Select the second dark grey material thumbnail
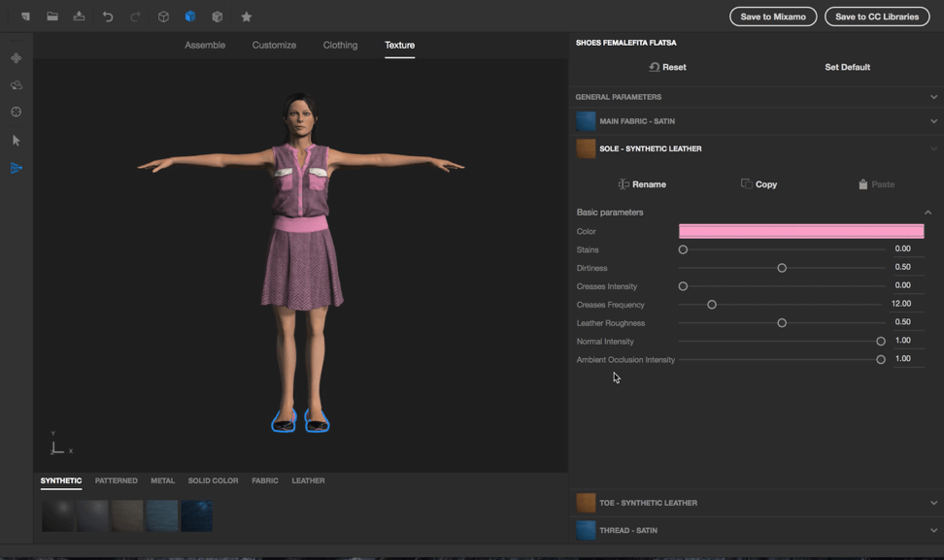 (x=92, y=516)
